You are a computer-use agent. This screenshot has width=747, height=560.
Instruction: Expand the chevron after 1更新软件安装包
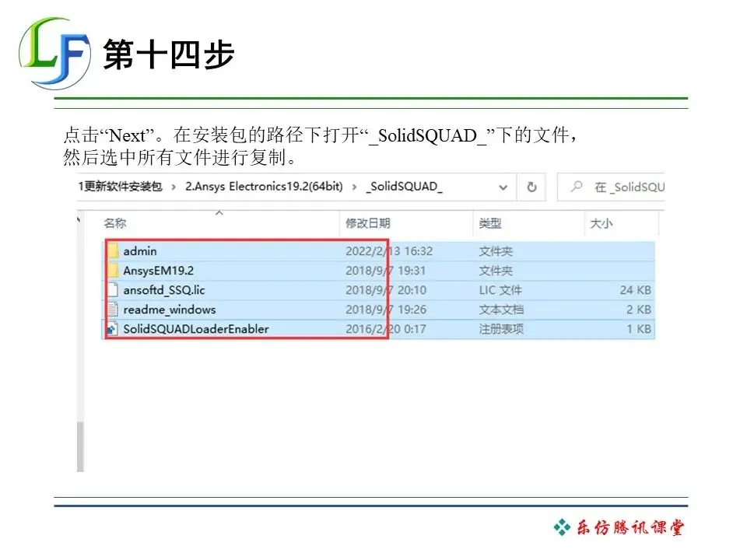click(x=174, y=187)
